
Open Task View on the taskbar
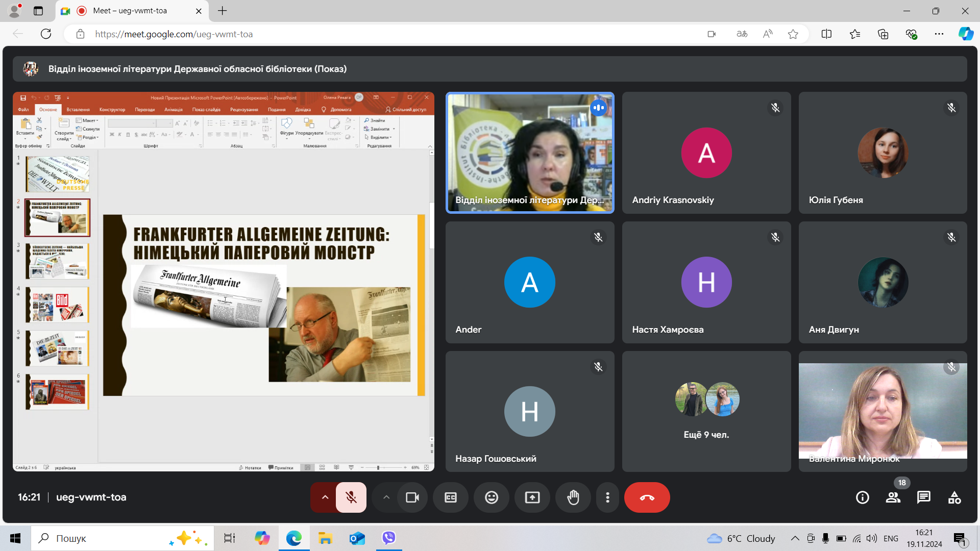pyautogui.click(x=230, y=538)
